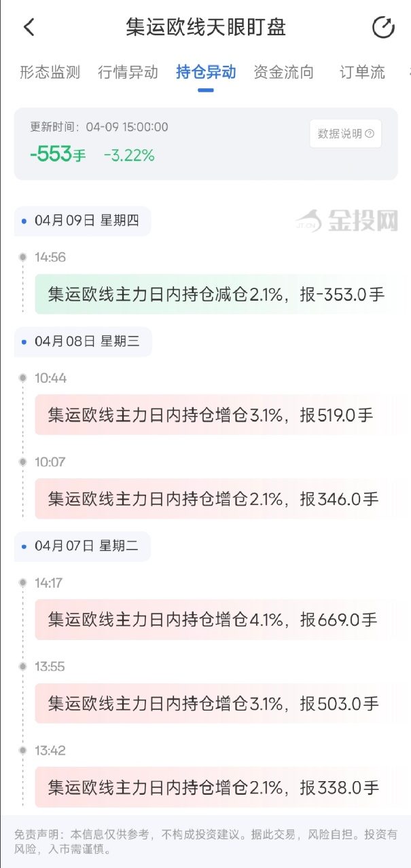Tap the back arrow at top left
411x868 pixels.
tap(29, 27)
